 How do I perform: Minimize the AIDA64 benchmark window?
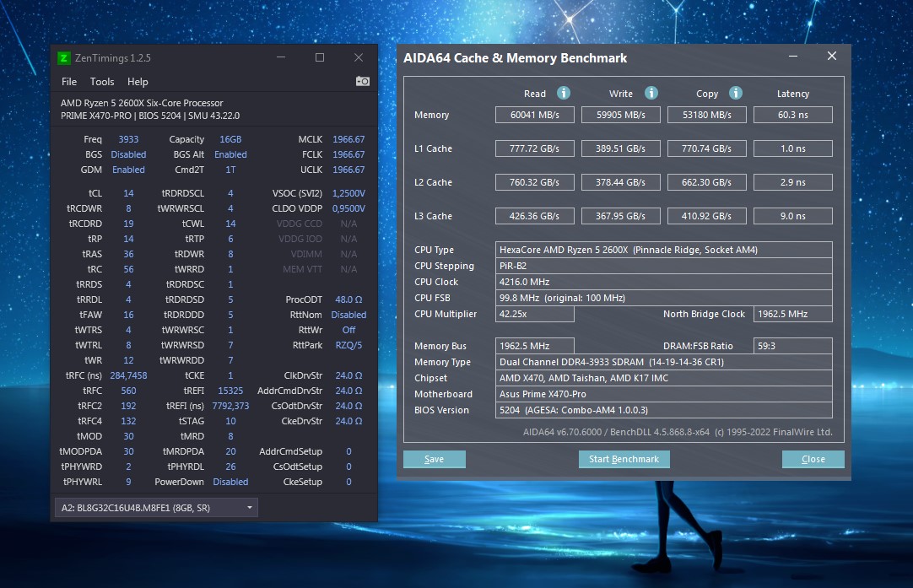pyautogui.click(x=793, y=56)
